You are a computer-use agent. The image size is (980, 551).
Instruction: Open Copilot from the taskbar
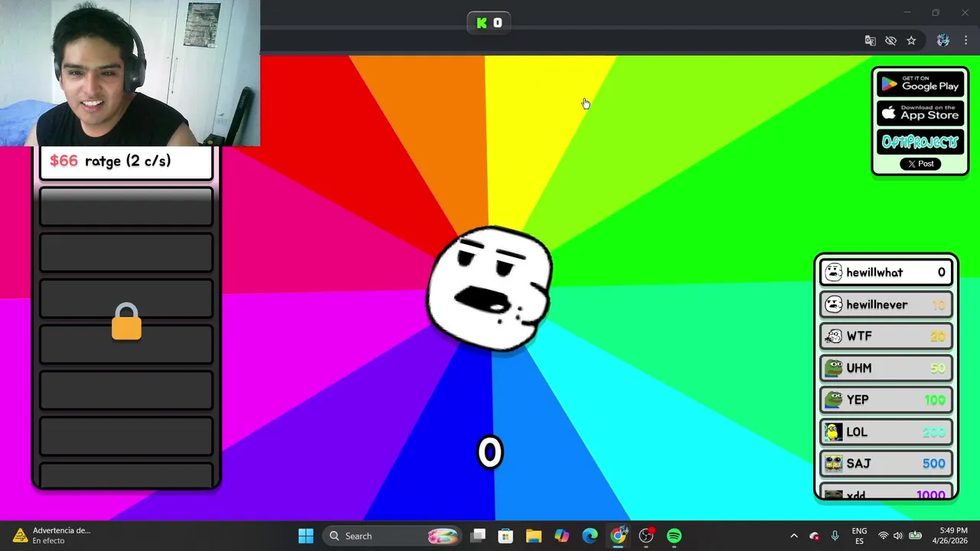click(x=562, y=536)
